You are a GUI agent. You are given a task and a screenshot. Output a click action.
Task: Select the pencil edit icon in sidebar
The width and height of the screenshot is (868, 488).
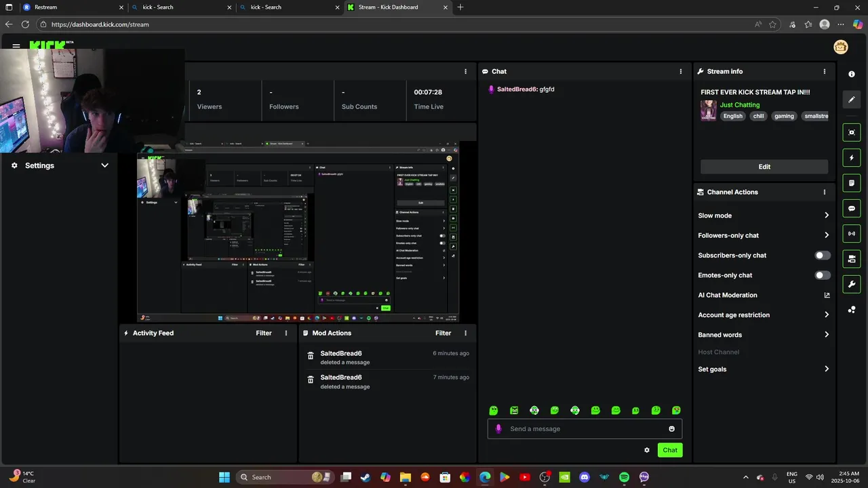(x=852, y=100)
